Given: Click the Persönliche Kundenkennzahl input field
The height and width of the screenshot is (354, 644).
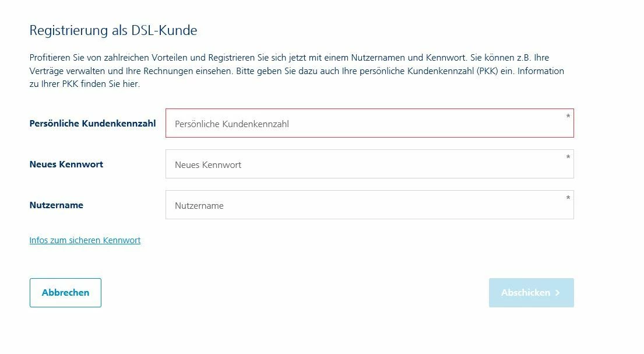Looking at the screenshot, I should (369, 124).
